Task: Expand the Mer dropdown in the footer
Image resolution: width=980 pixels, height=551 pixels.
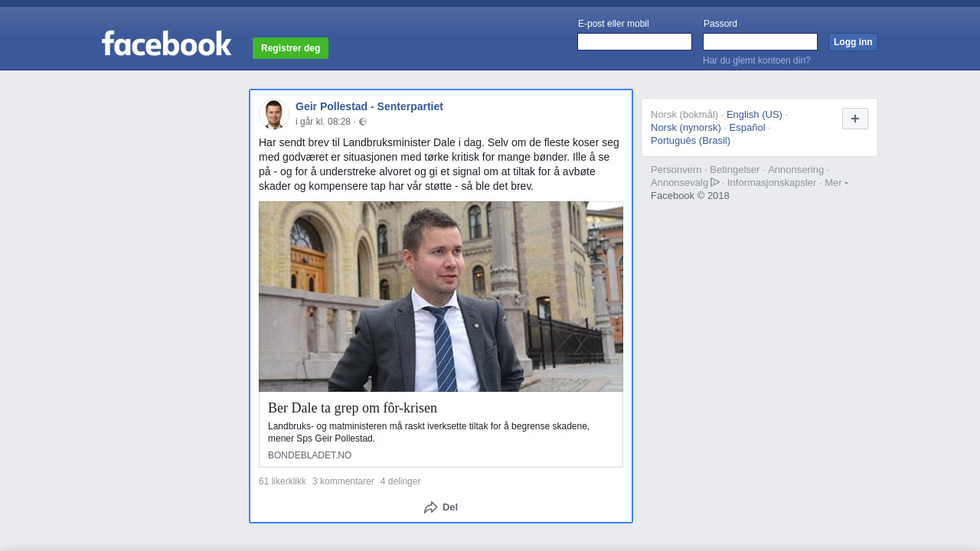Action: click(836, 182)
